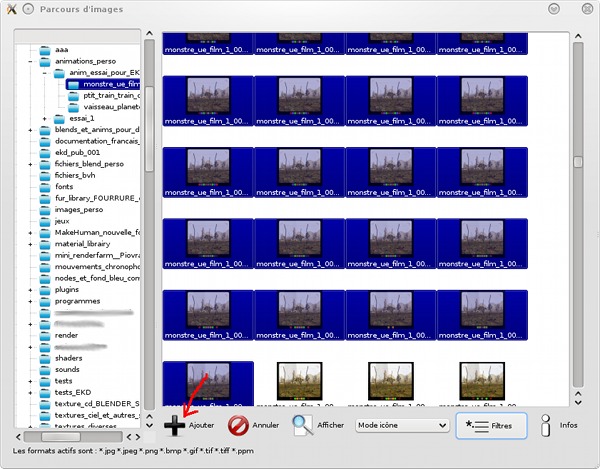600x469 pixels.
Task: Select the nodes_et_fond_bleu folder
Action: coord(90,278)
